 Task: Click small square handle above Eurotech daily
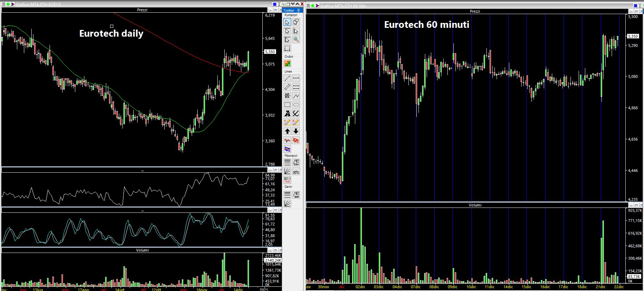tap(112, 26)
